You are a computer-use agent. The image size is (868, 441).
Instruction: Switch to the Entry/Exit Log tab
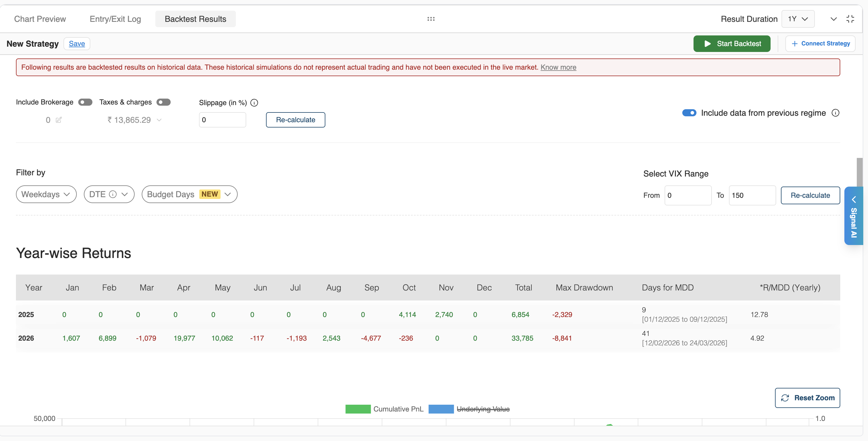pyautogui.click(x=115, y=19)
